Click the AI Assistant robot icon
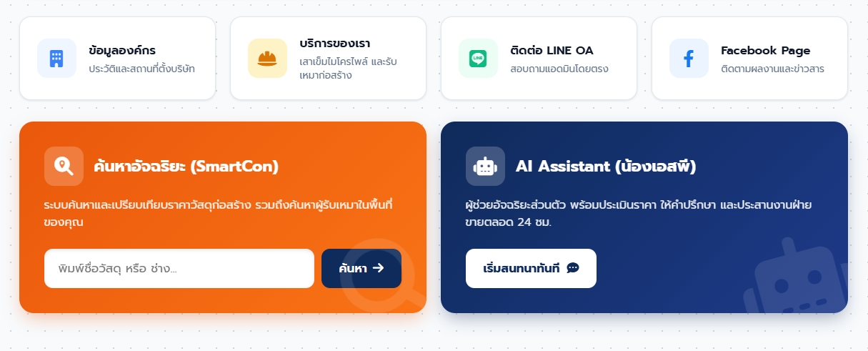Viewport: 868px width, 351px height. [x=485, y=167]
